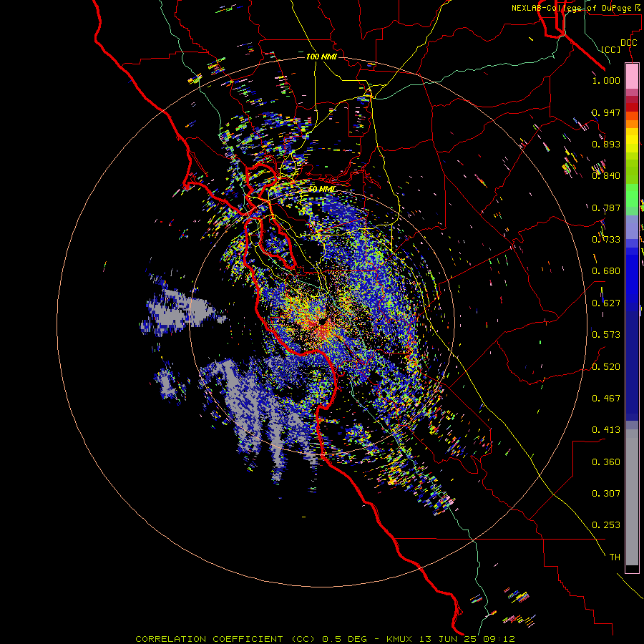Screen dimensions: 644x644
Task: Click the TH threshold label
Action: [x=615, y=557]
